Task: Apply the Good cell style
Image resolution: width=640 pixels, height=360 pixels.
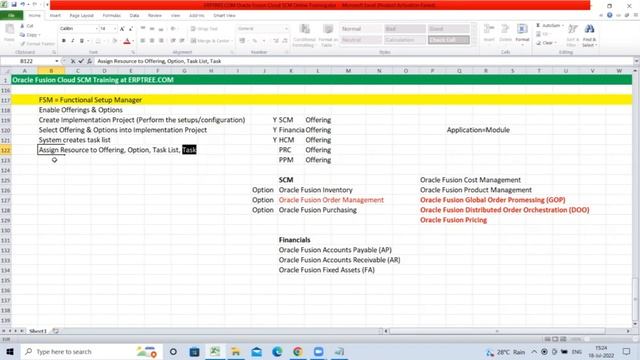Action: tap(449, 29)
